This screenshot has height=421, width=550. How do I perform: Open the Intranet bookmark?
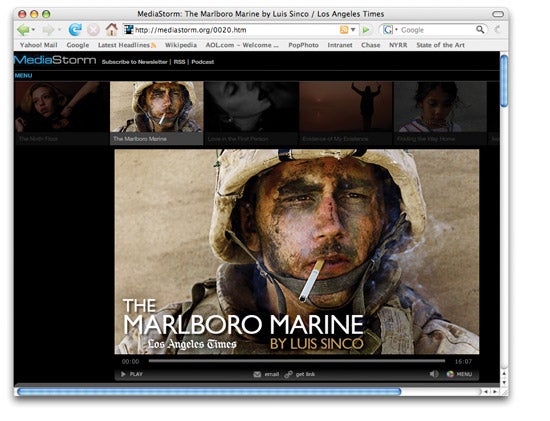click(340, 45)
